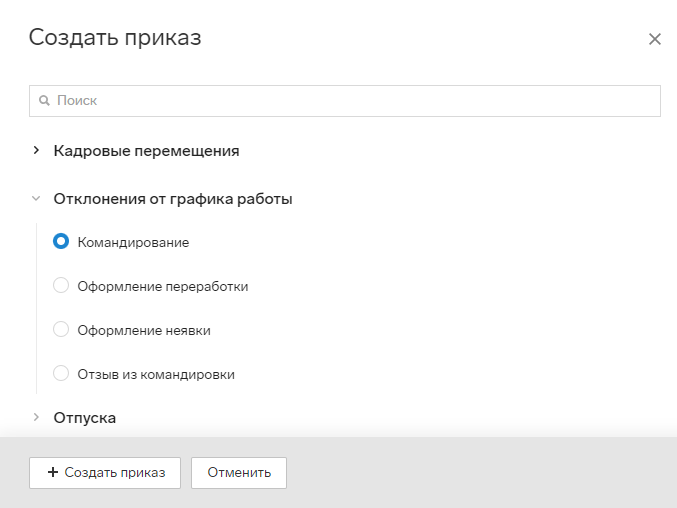The width and height of the screenshot is (677, 508).
Task: Click the Оформление переработки text label
Action: tap(163, 287)
